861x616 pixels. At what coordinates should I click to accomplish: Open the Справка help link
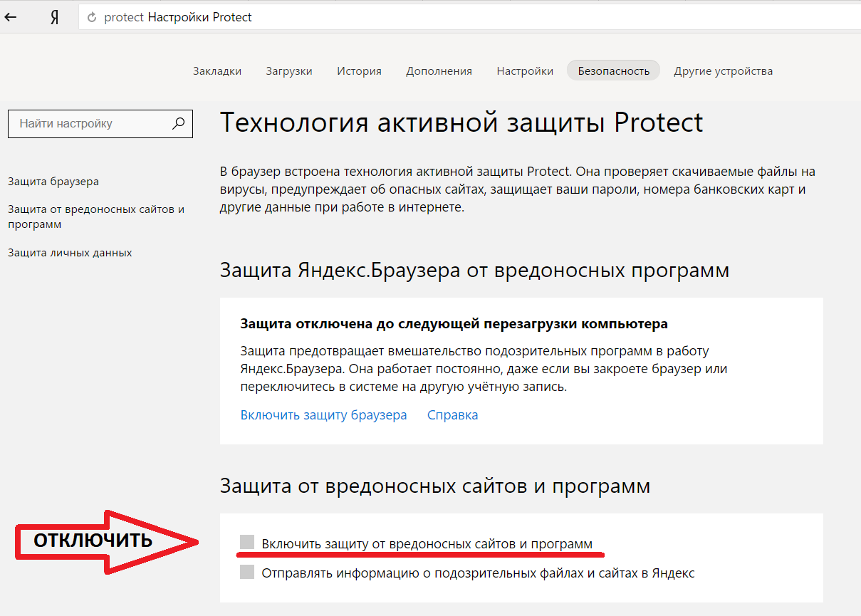coord(452,415)
